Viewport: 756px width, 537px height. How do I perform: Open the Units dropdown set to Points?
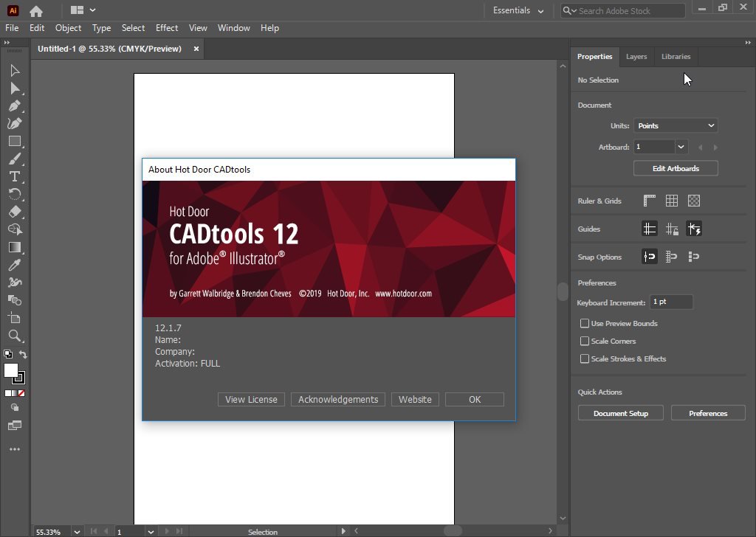tap(676, 125)
